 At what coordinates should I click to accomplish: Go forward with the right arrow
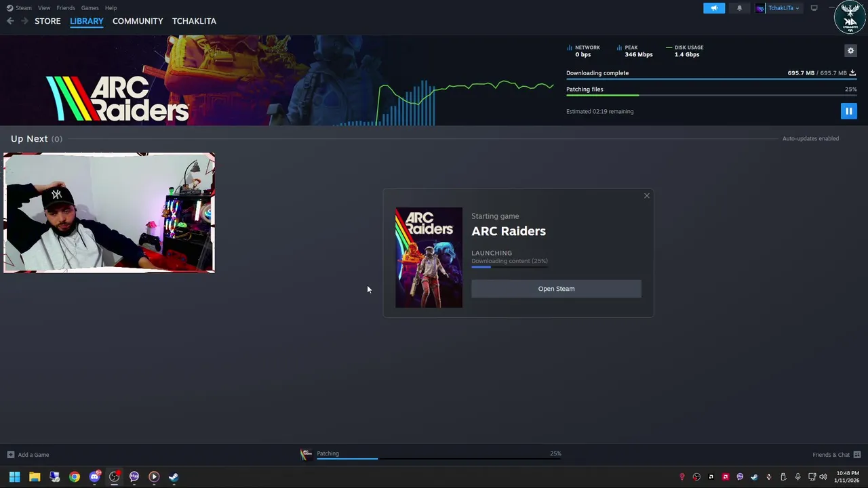24,21
